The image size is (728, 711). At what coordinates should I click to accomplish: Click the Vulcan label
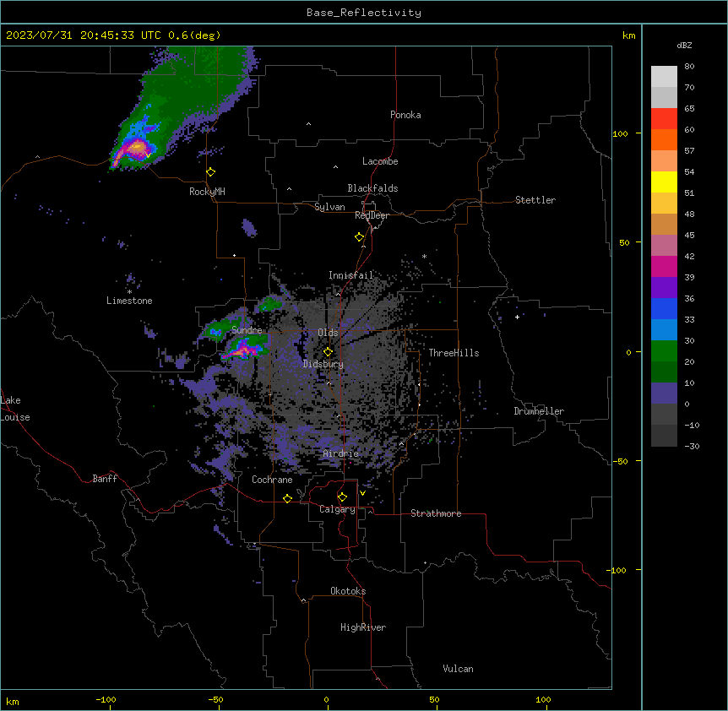click(x=458, y=669)
